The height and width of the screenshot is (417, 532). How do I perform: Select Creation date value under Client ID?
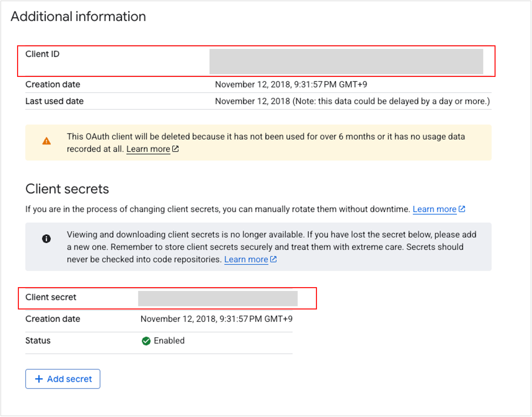pos(291,84)
